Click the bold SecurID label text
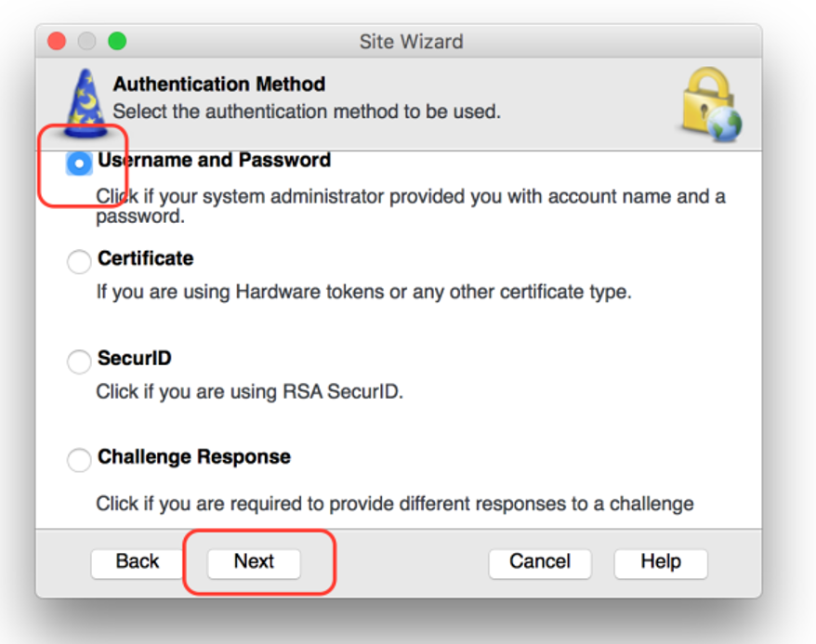 [x=135, y=359]
